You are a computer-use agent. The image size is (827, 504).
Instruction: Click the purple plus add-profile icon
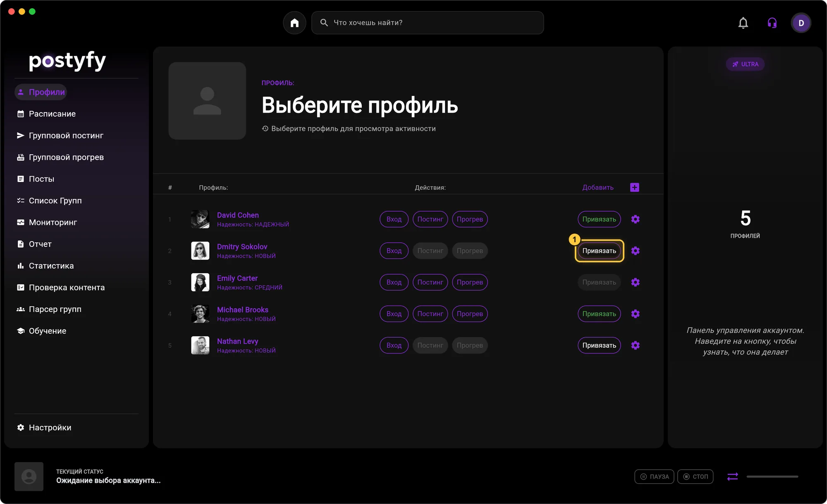tap(635, 187)
